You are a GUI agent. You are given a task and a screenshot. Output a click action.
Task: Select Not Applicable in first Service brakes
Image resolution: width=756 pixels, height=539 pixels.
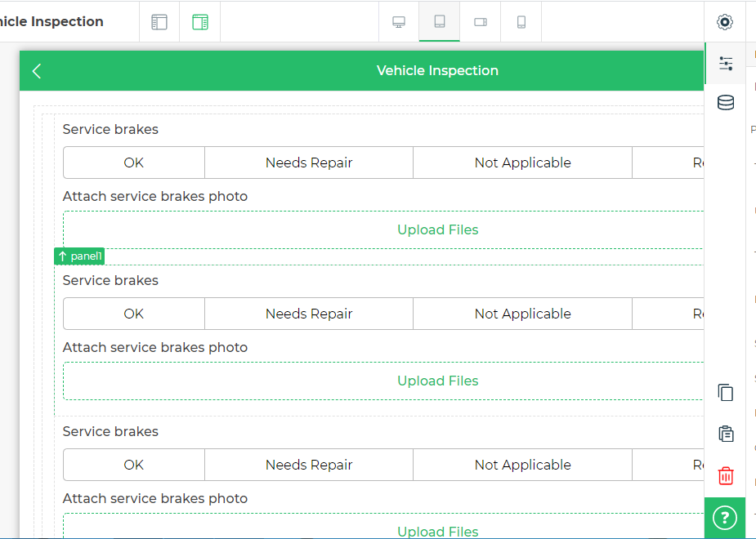click(522, 163)
